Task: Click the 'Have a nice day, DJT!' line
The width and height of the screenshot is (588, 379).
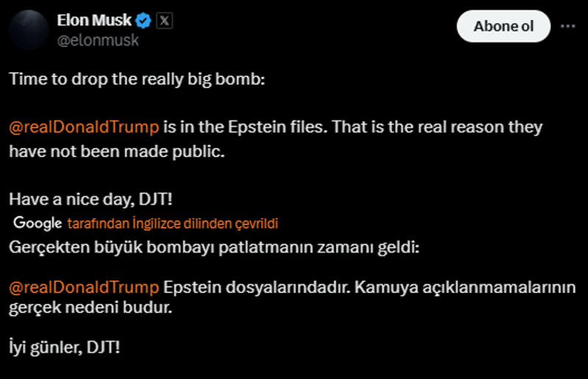Action: point(90,200)
